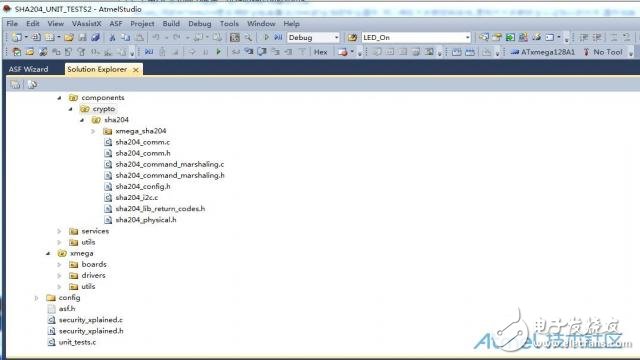This screenshot has height=360, width=640.
Task: Click the green Continue arrow icon
Action: pos(219,52)
